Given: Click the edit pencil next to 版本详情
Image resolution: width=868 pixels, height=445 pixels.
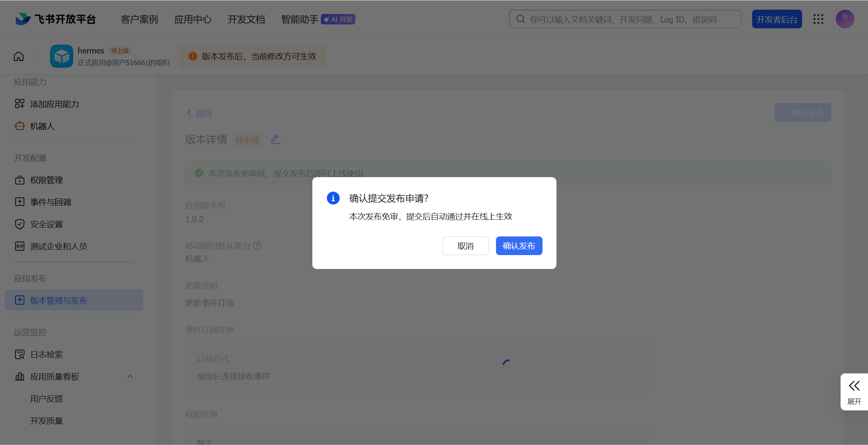Looking at the screenshot, I should click(x=275, y=139).
